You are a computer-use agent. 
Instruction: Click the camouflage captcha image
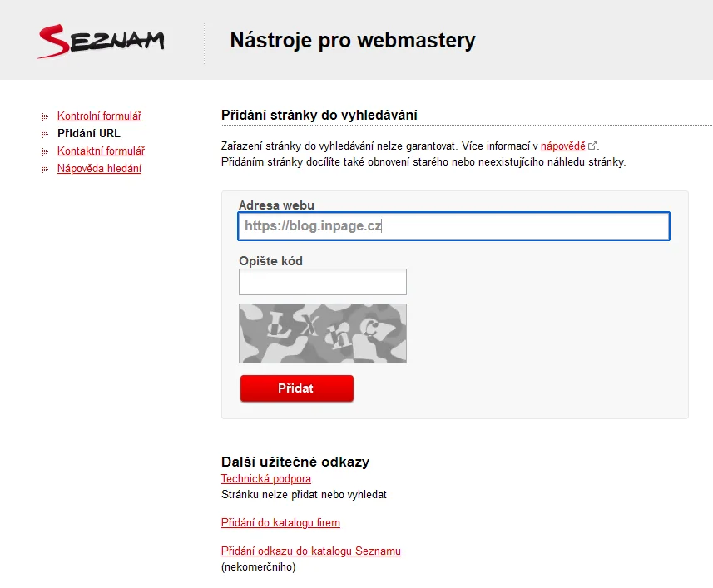click(323, 334)
